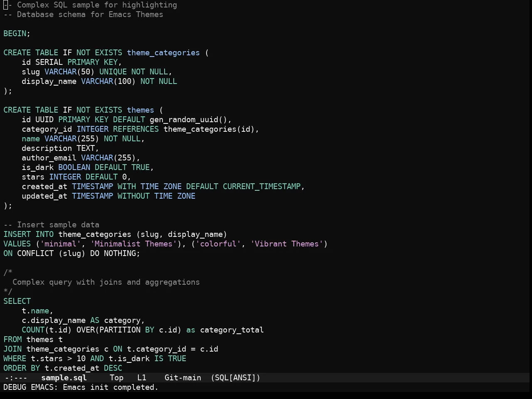Click 't.is_dark' in the WHERE clause
532x399 pixels.
(x=129, y=359)
